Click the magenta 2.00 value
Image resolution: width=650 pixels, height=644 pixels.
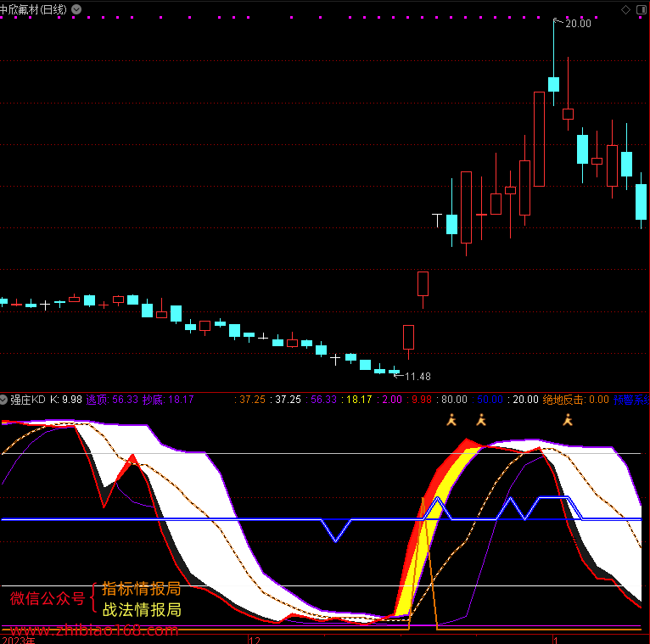(392, 400)
